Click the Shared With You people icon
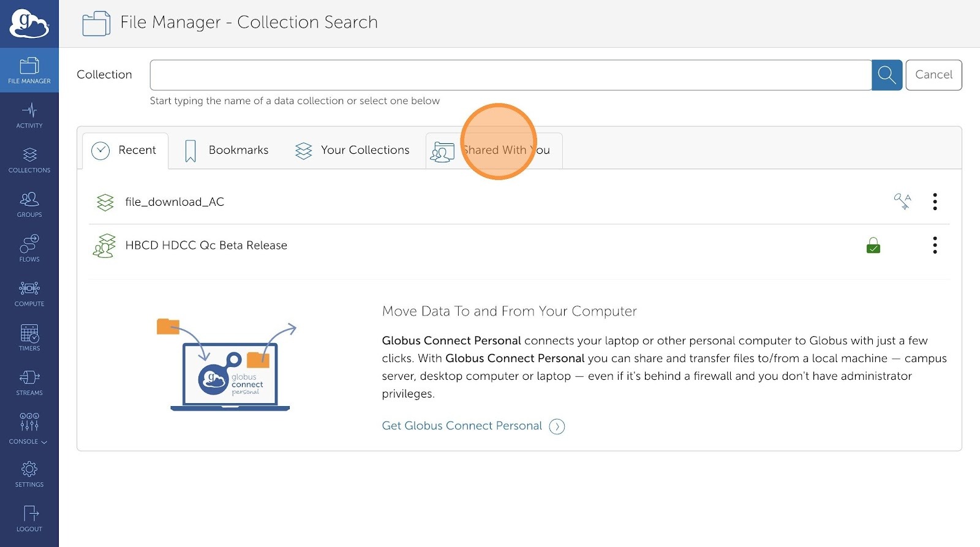 point(442,152)
